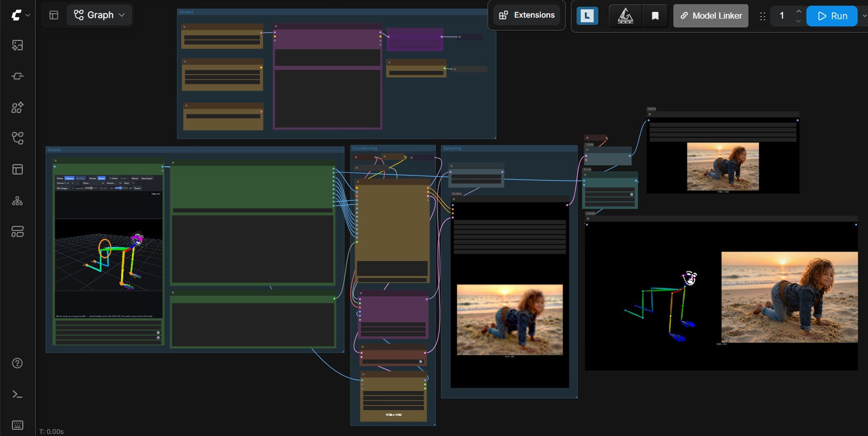This screenshot has width=868, height=436.
Task: Toggle the switch on brown node under purple node
Action: tap(421, 361)
